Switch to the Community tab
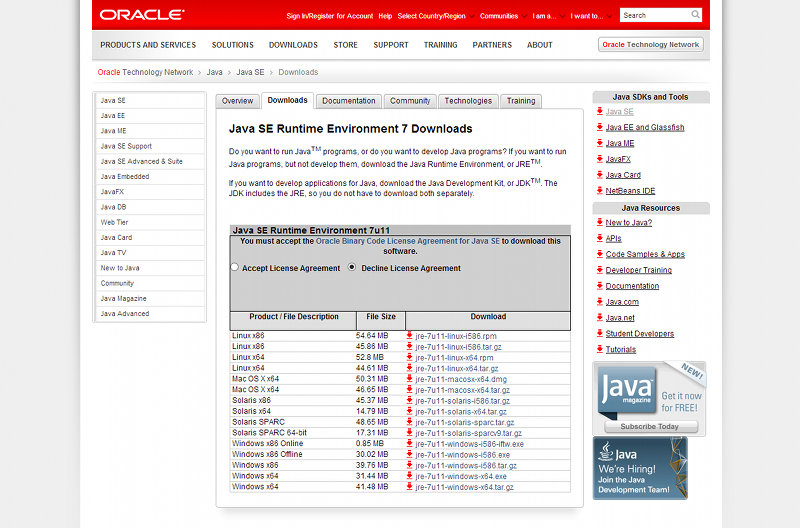This screenshot has width=800, height=528. (410, 101)
